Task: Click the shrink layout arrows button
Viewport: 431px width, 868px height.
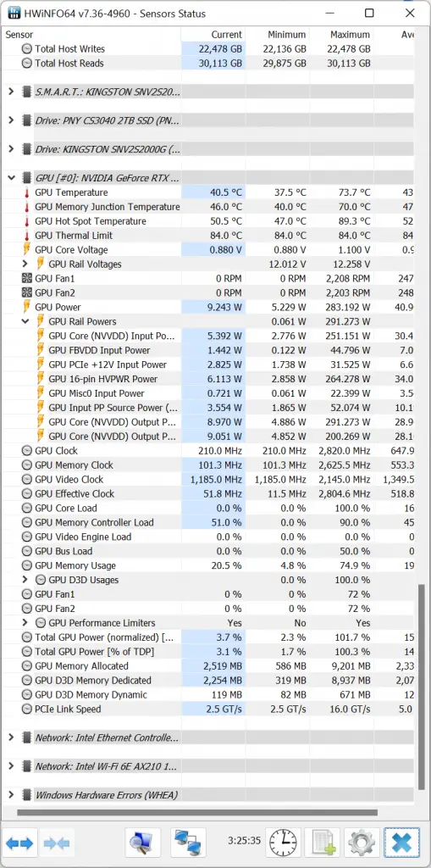Action: coord(57,843)
